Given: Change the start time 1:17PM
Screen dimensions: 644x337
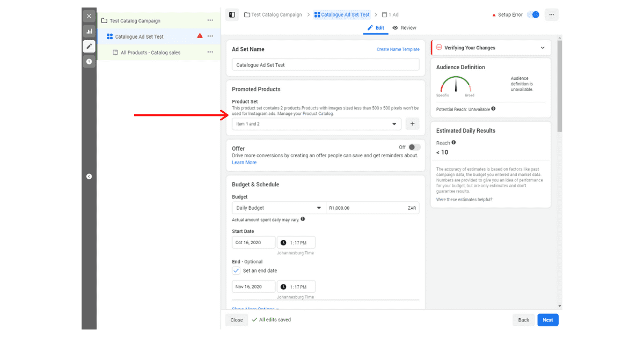Looking at the screenshot, I should [x=296, y=243].
